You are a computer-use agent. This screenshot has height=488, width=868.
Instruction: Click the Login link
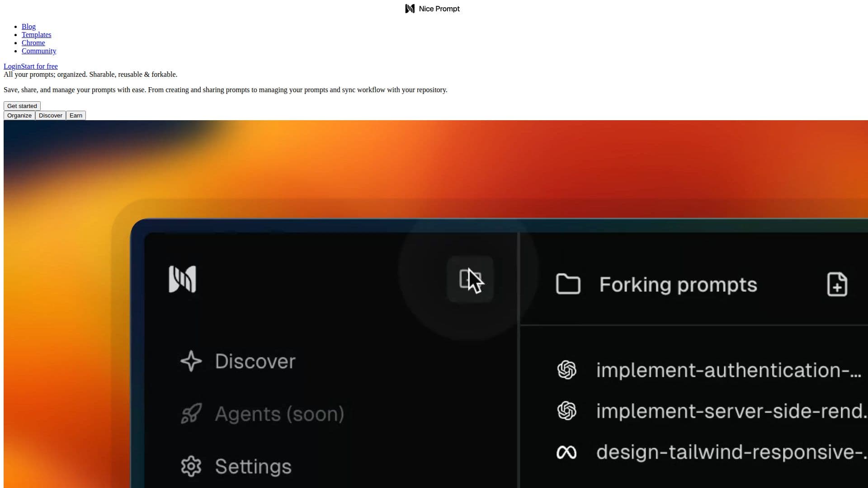(12, 66)
